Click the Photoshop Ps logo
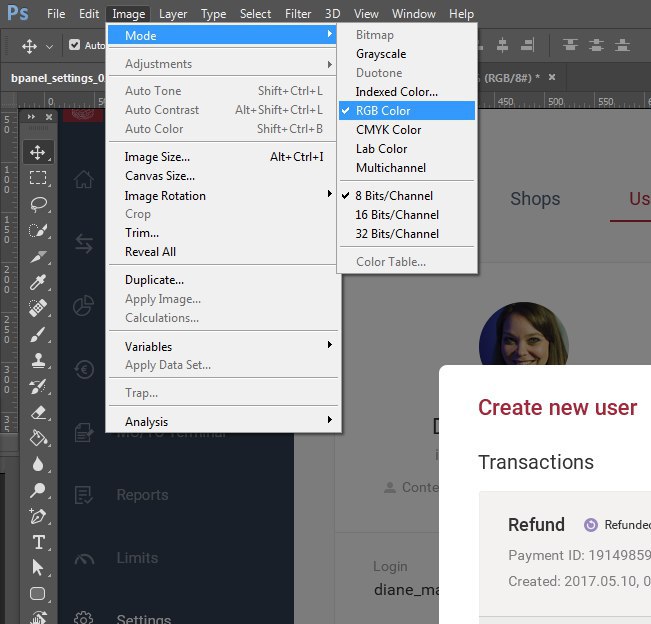651x624 pixels. click(18, 13)
